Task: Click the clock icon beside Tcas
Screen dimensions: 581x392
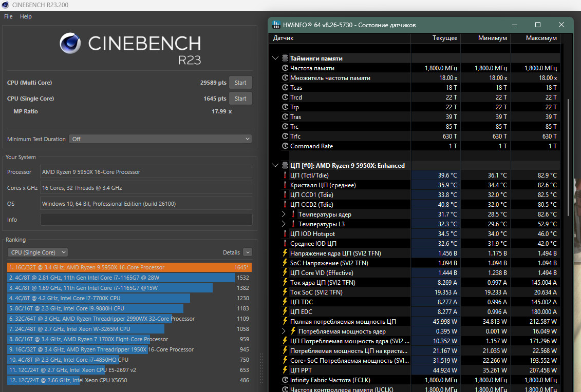Action: (x=285, y=87)
